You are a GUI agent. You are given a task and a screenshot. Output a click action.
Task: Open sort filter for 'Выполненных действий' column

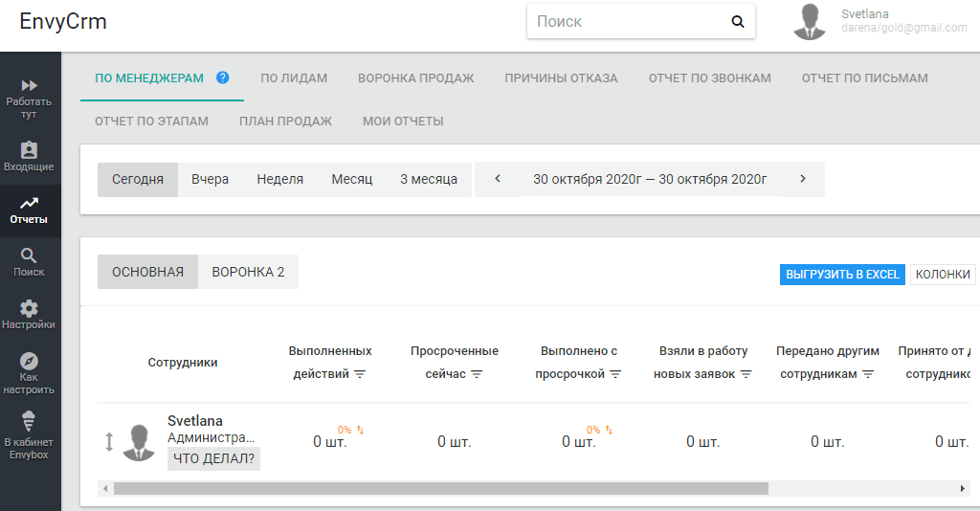tap(361, 374)
